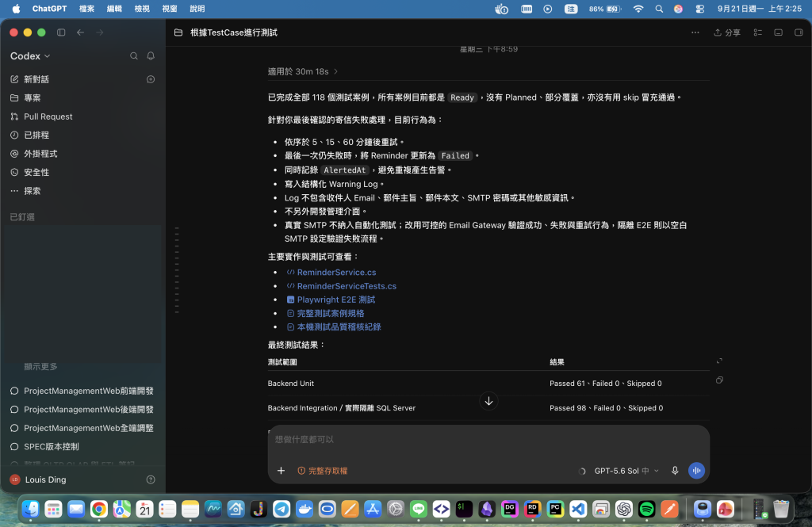Open the ChatGPT app menu

coord(49,9)
